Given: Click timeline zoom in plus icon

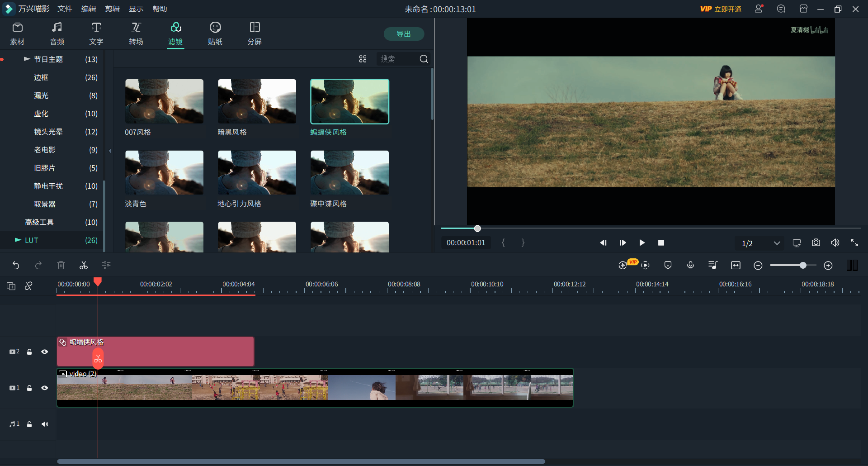Looking at the screenshot, I should point(828,266).
